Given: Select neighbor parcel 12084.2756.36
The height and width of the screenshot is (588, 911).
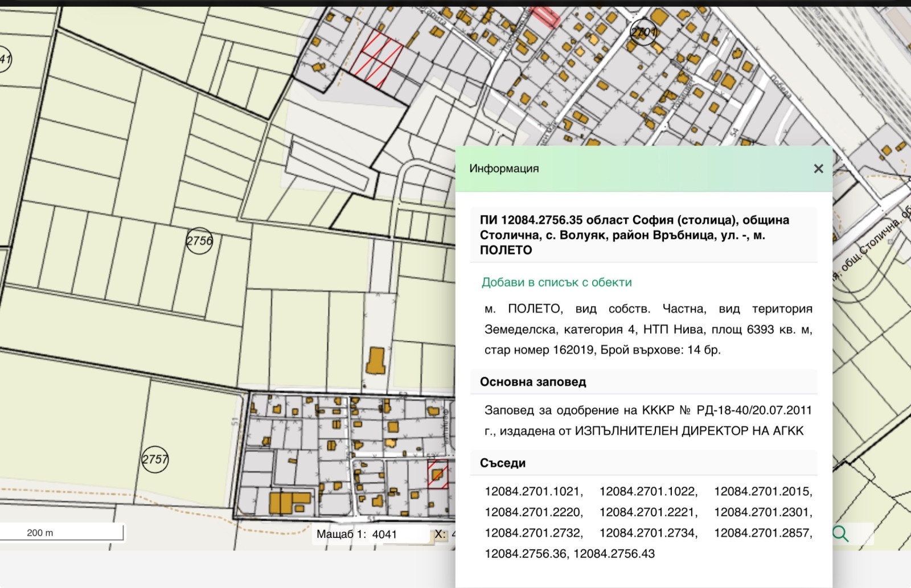Looking at the screenshot, I should point(526,553).
